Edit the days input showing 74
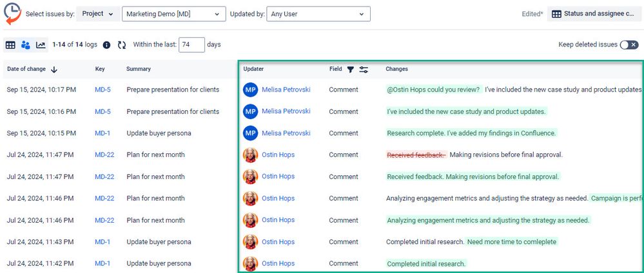644x273 pixels. (x=191, y=44)
